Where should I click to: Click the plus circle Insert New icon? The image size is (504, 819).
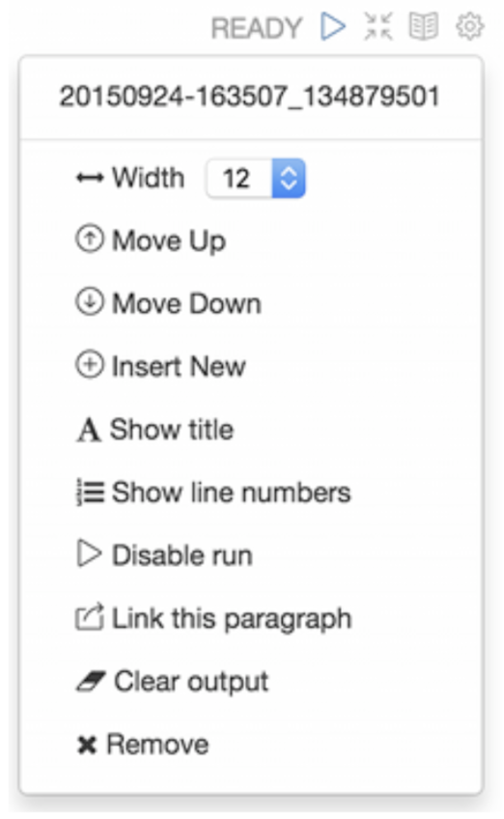pyautogui.click(x=90, y=364)
